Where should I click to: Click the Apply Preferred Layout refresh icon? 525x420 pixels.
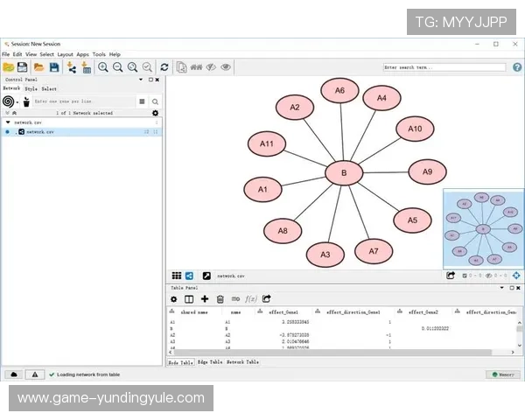click(164, 67)
